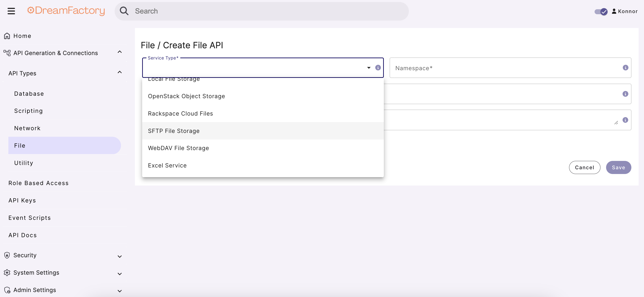Click the System Settings gear icon
Viewport: 644px width, 297px height.
tap(7, 272)
